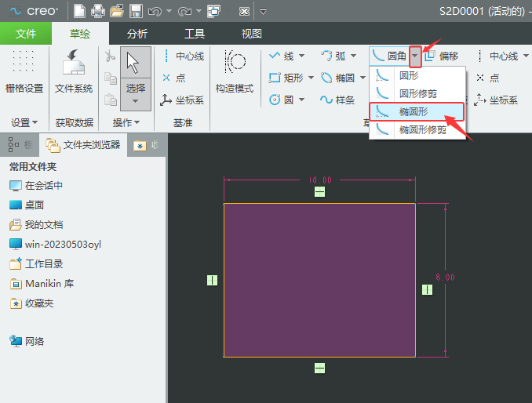Expand the 操作 group menu
The width and height of the screenshot is (532, 403).
coord(126,122)
